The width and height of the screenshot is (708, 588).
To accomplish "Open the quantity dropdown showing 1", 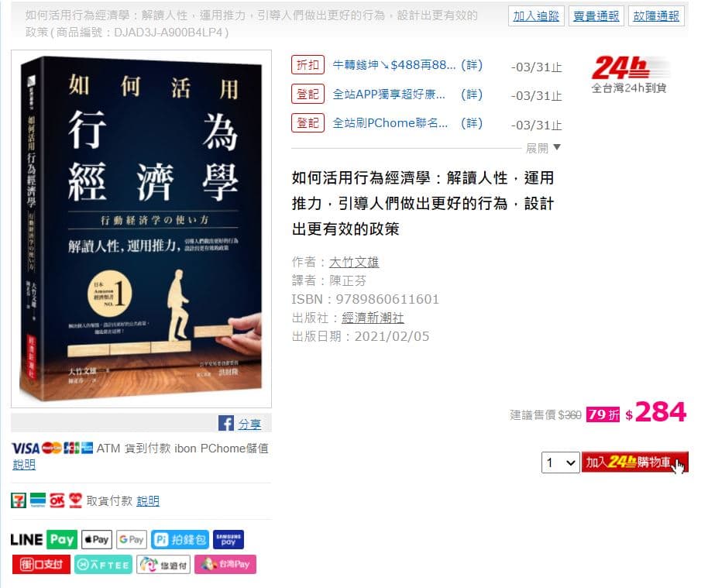I will tap(560, 462).
